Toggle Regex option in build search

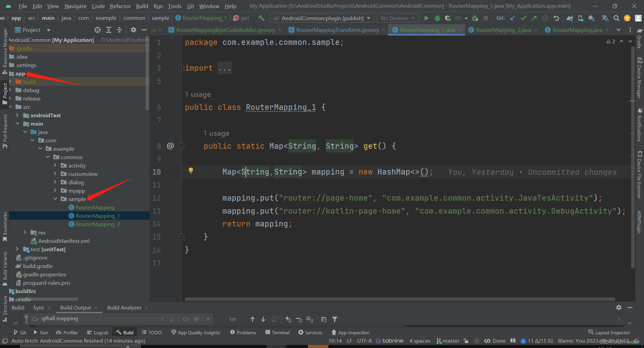coord(208,319)
